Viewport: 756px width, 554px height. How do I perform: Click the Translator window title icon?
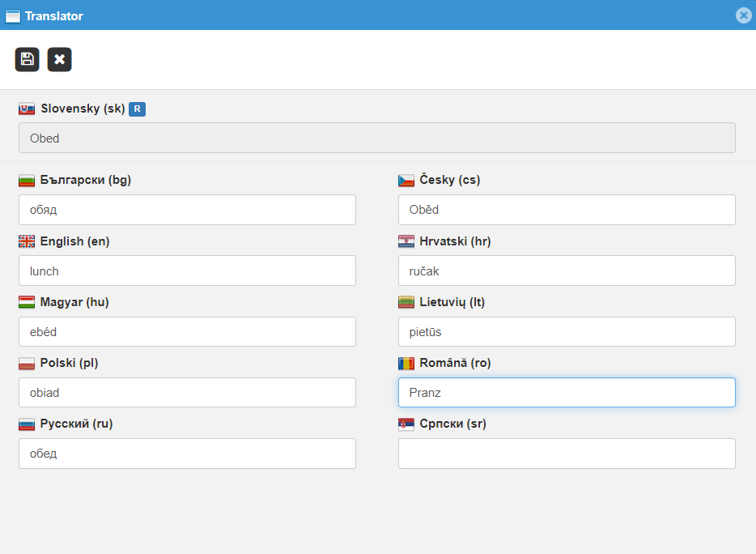coord(13,16)
